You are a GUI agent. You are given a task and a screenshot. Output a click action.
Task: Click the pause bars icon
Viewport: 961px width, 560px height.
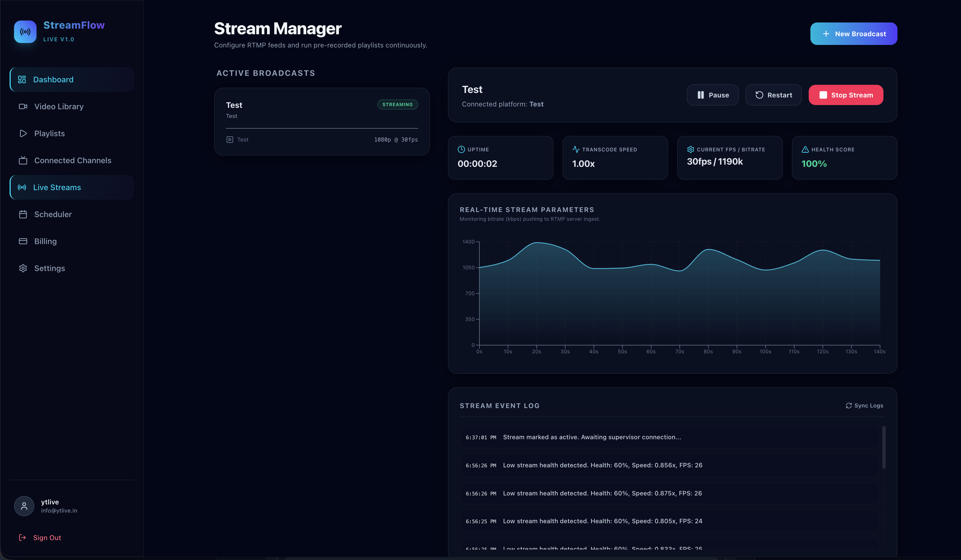(x=701, y=95)
